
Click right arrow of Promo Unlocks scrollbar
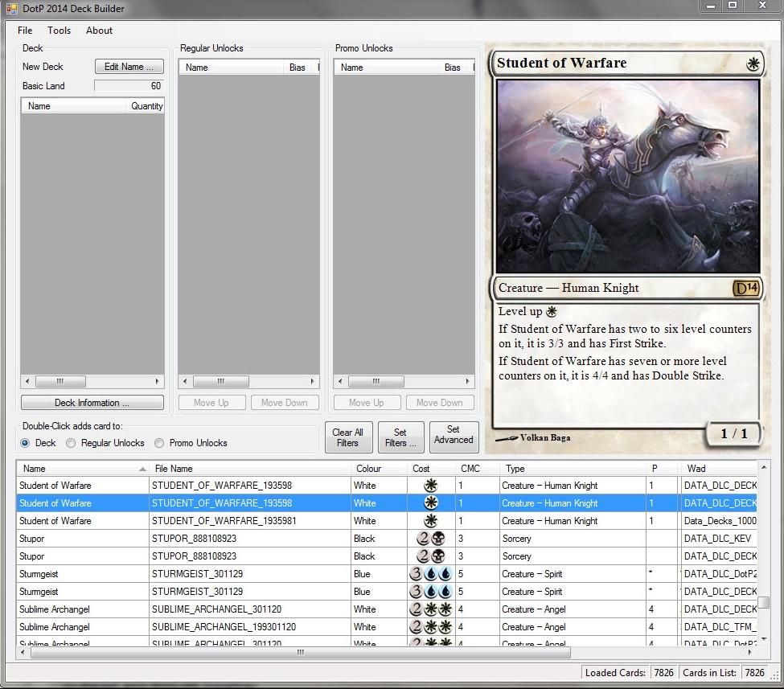pos(467,382)
